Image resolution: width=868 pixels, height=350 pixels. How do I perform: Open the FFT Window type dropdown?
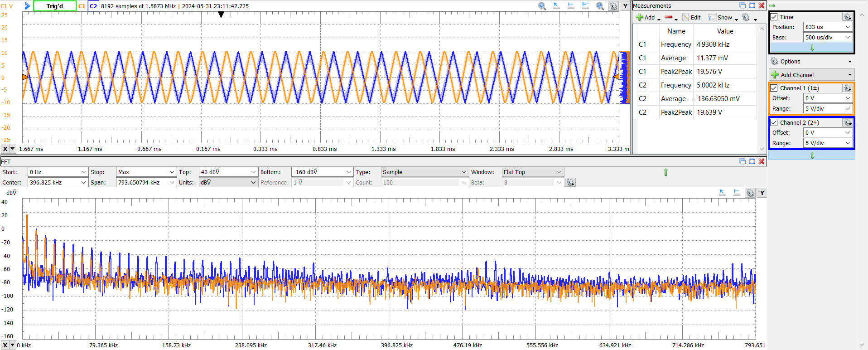[x=532, y=172]
